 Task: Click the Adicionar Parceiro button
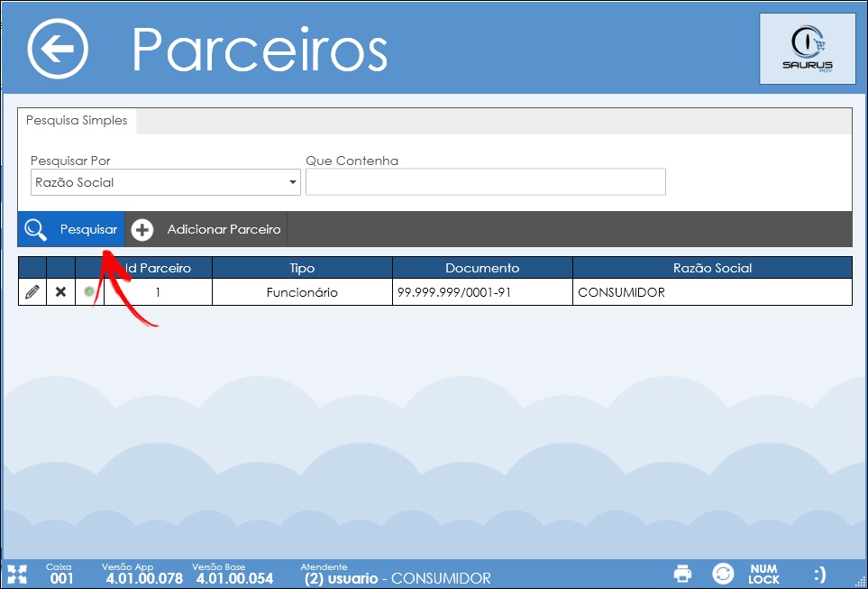206,229
